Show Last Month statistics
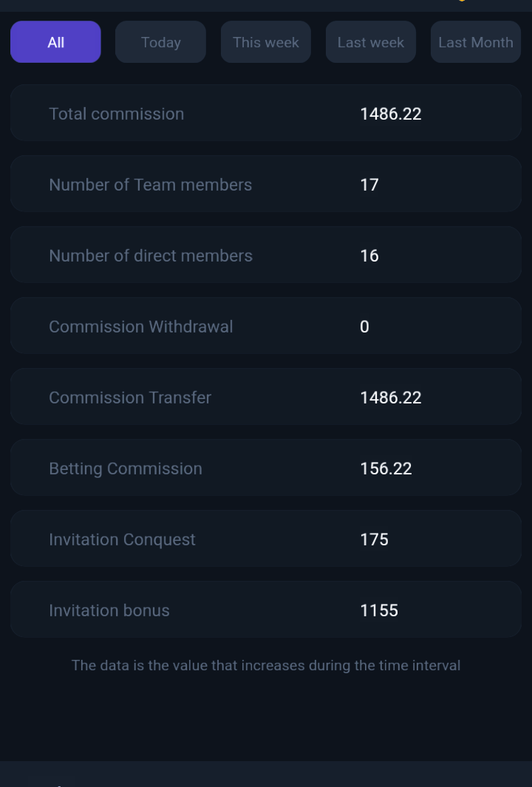Screen dimensions: 532x787 (476, 42)
